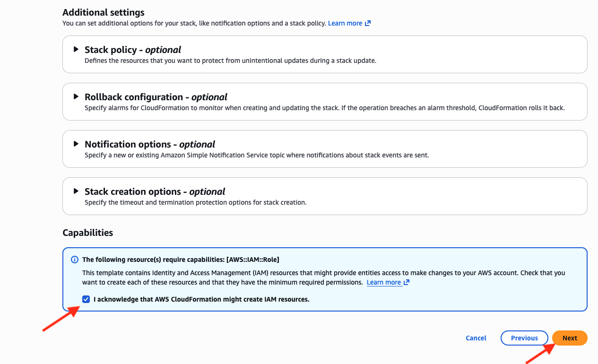Click the 'Stack creation options - optional' heading
Viewport: 598px width, 364px height.
[x=155, y=191]
